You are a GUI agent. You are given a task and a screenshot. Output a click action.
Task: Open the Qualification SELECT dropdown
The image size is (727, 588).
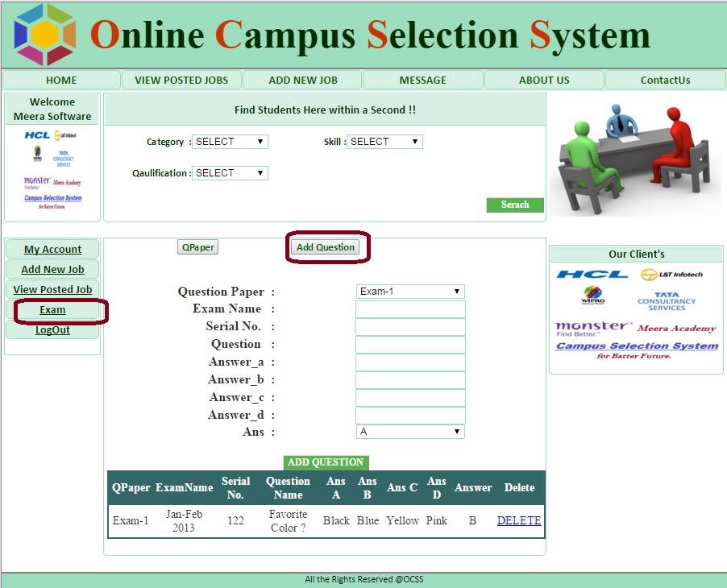[230, 172]
